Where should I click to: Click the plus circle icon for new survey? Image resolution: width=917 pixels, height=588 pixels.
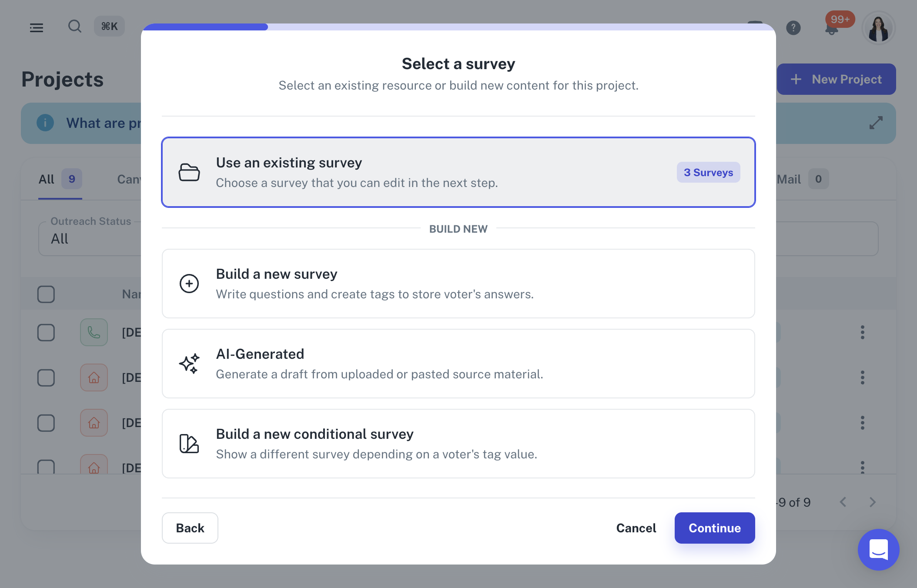[x=189, y=284]
